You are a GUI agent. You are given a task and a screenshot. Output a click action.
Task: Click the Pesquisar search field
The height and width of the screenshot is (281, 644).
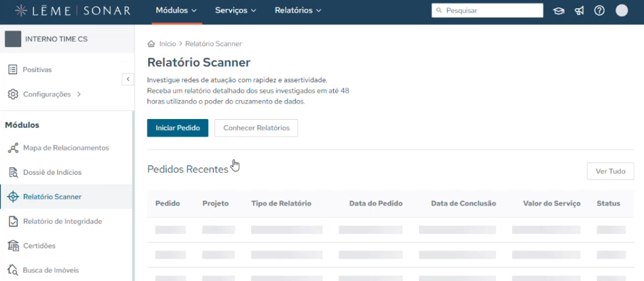pyautogui.click(x=491, y=11)
